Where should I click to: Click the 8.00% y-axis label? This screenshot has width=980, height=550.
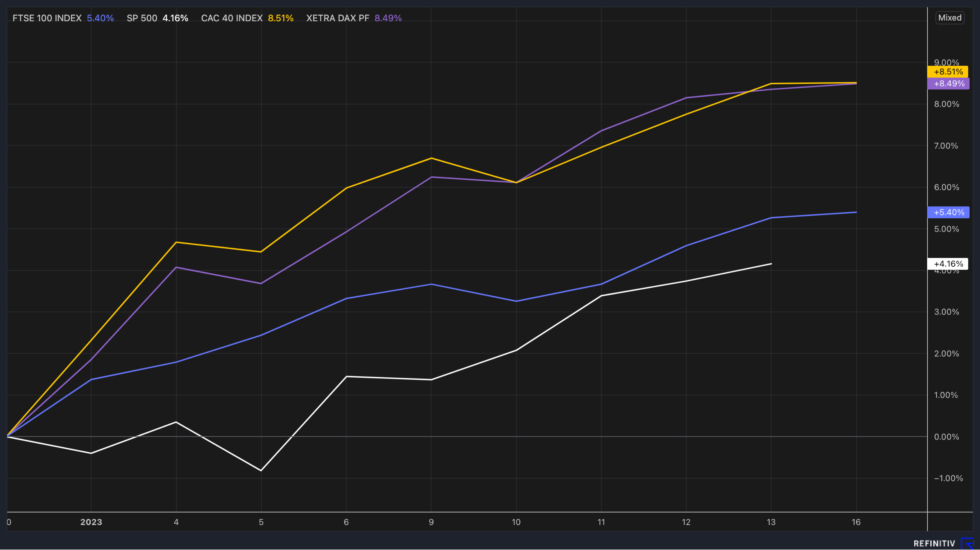pyautogui.click(x=946, y=104)
